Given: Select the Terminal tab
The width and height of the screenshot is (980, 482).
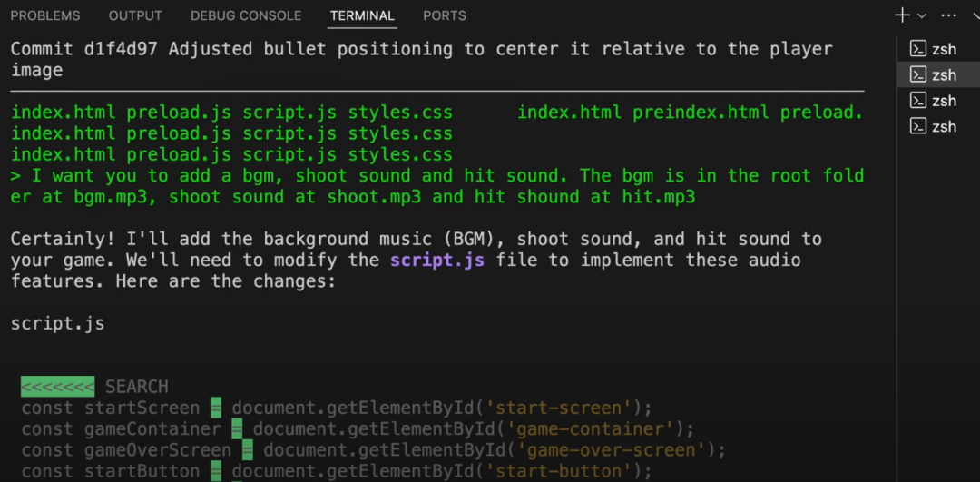Looking at the screenshot, I should 362,15.
